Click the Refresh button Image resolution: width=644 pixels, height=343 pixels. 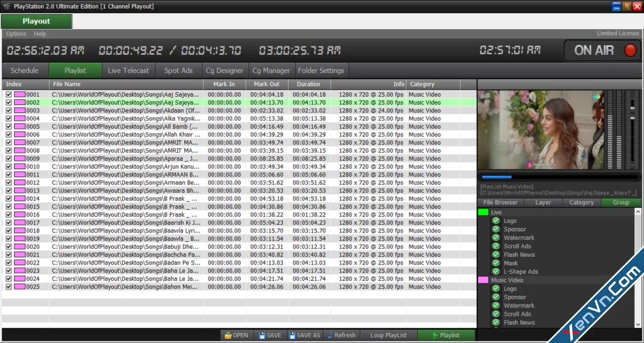(x=341, y=335)
